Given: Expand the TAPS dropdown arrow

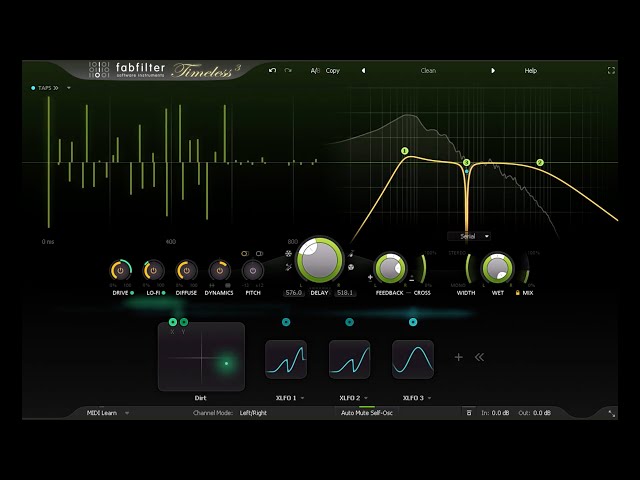Looking at the screenshot, I should click(69, 88).
